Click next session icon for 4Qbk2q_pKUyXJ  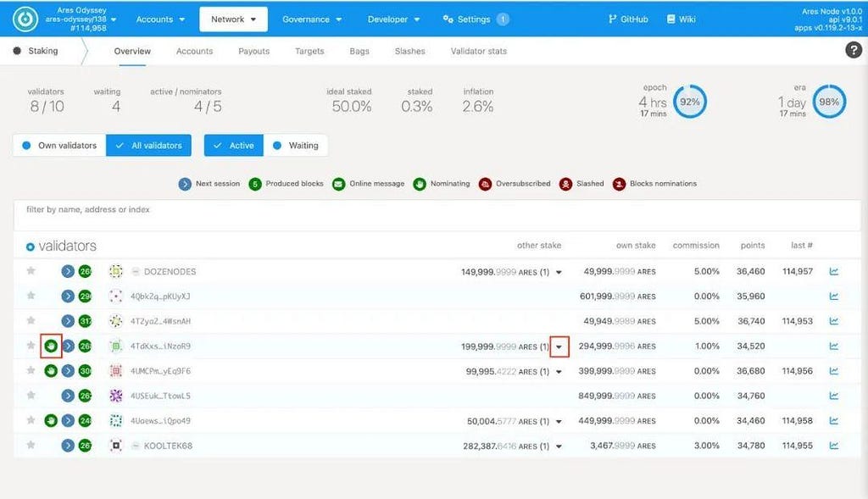[x=68, y=297]
